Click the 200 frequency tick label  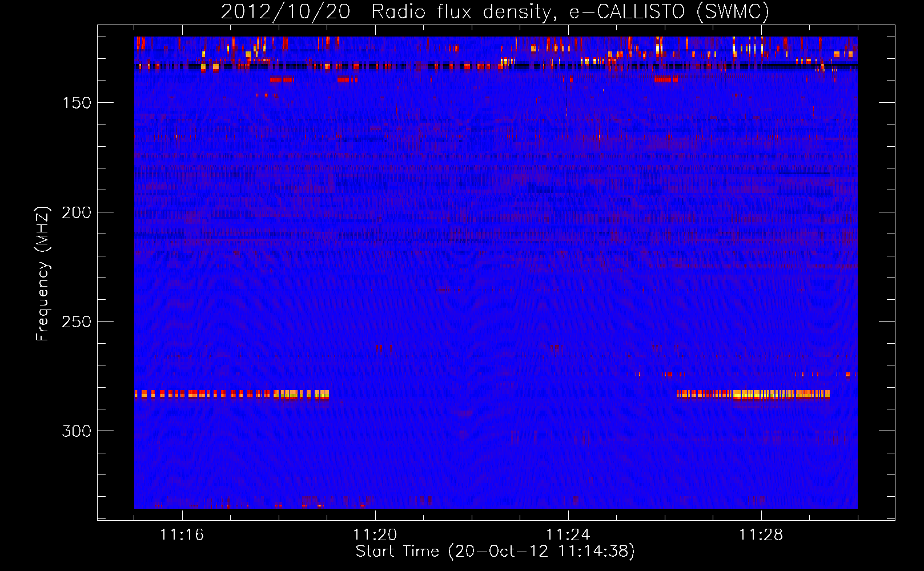click(x=77, y=212)
